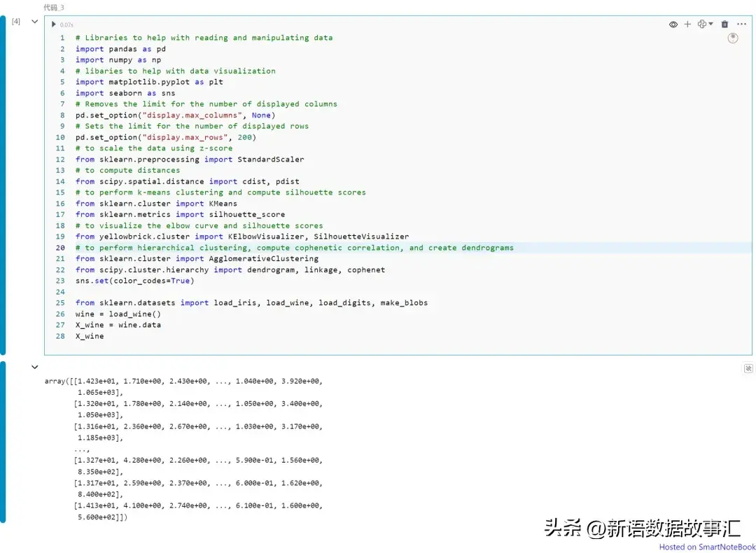756x553 pixels.
Task: Delete the cell using the trash icon
Action: pyautogui.click(x=724, y=24)
